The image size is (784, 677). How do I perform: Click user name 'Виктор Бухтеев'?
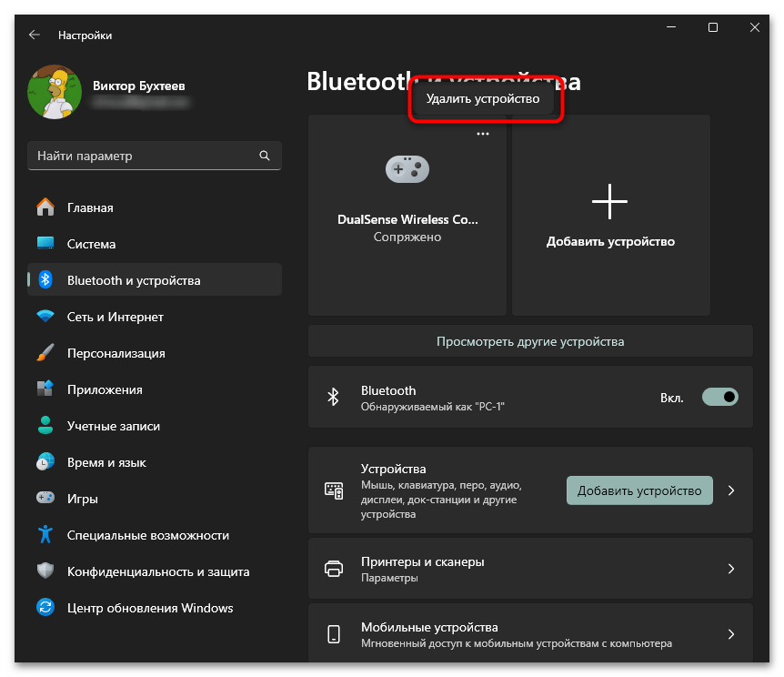(139, 86)
